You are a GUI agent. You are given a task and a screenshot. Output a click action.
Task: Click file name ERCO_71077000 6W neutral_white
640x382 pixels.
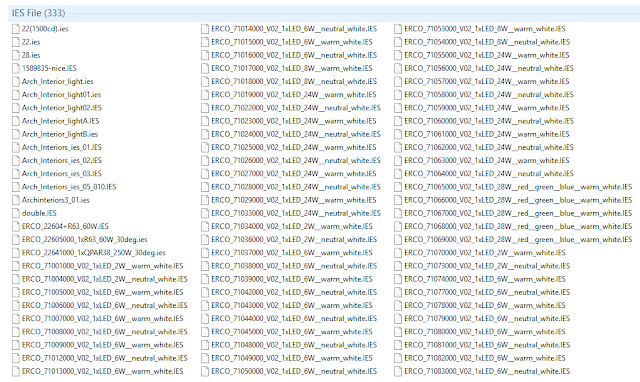point(487,292)
